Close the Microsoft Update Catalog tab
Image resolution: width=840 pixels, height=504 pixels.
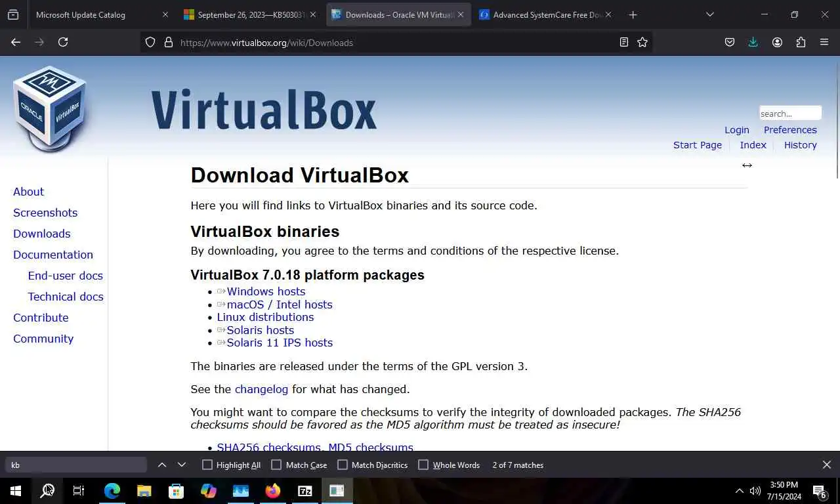point(165,14)
